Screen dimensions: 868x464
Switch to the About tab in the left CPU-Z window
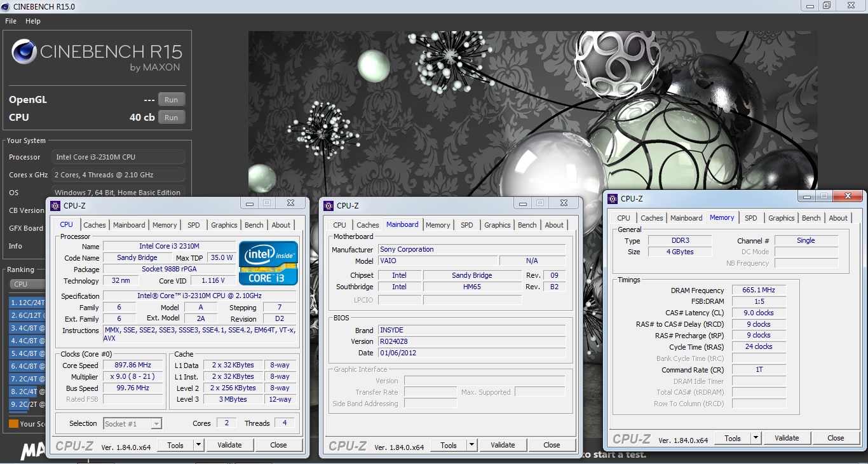[281, 225]
